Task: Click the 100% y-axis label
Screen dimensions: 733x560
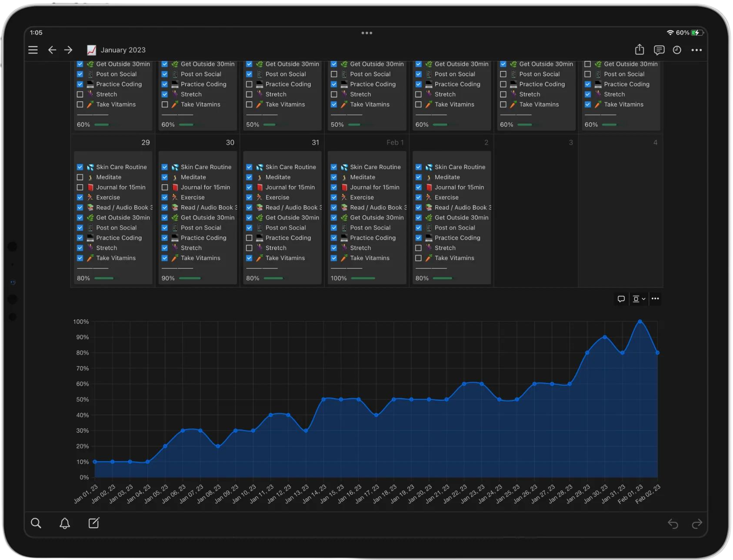Action: [x=81, y=322]
